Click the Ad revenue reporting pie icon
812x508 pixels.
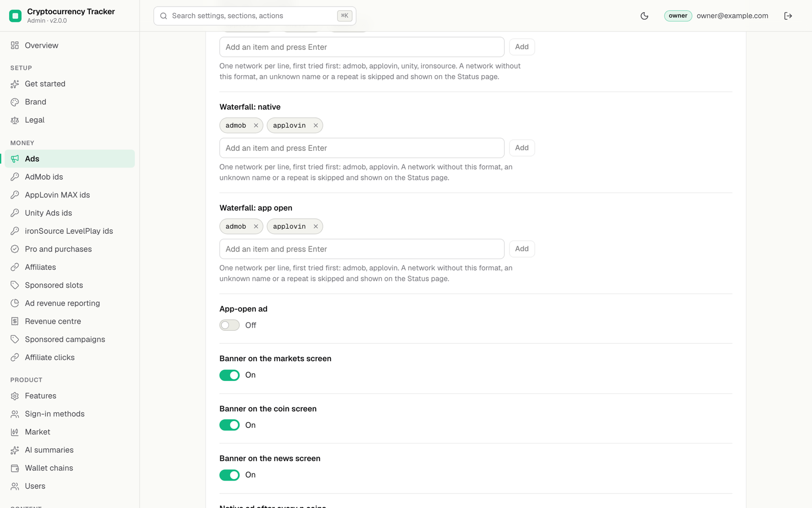(x=15, y=303)
